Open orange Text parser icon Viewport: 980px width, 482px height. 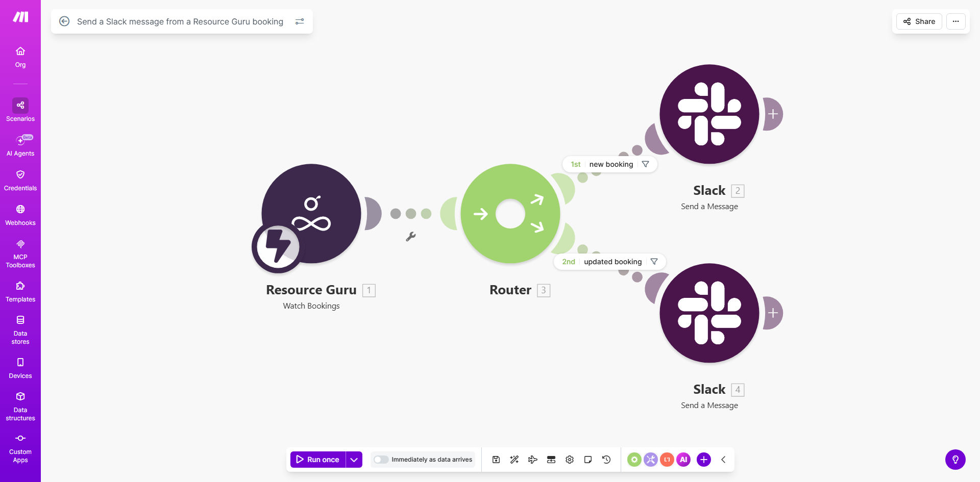(x=667, y=460)
